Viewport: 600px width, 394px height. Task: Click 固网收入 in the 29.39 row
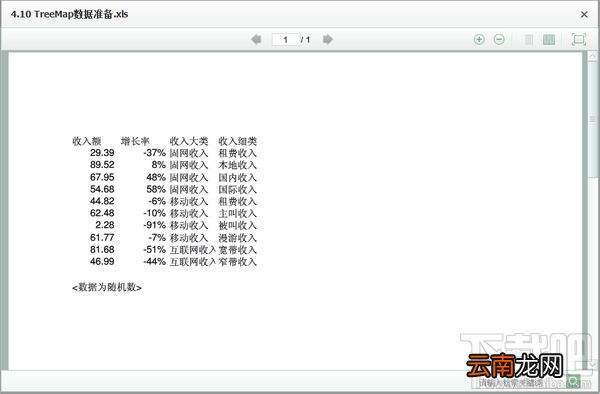(x=189, y=153)
